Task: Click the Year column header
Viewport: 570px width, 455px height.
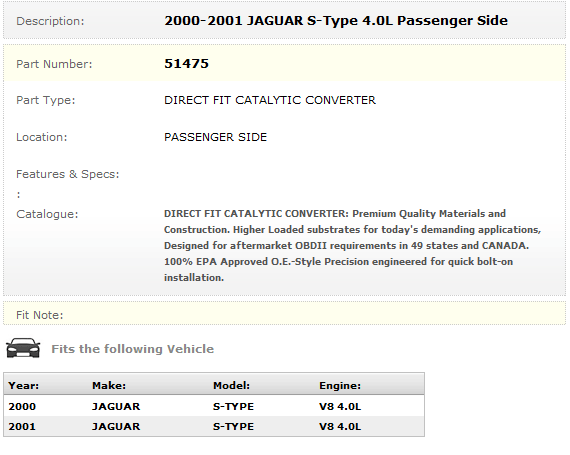Action: [x=24, y=385]
